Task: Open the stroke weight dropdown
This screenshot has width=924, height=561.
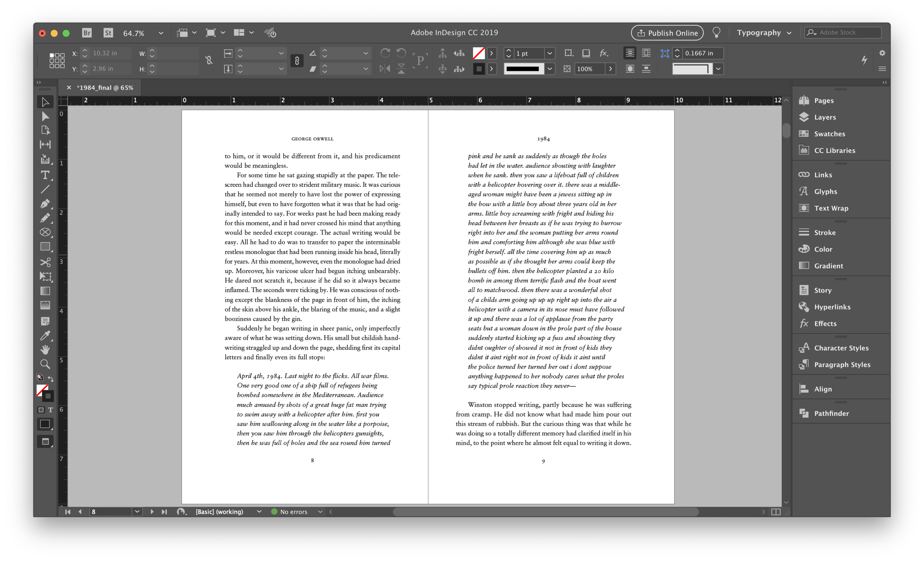Action: [x=550, y=53]
